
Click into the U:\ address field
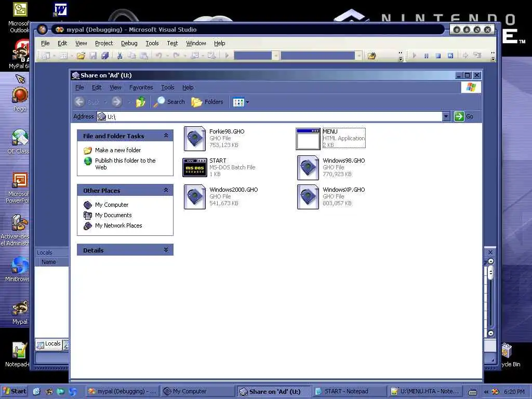(x=269, y=116)
